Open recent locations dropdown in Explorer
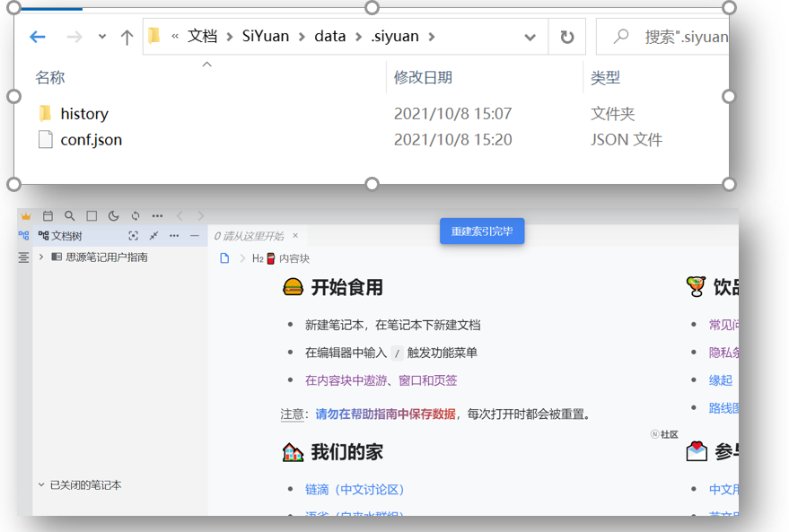789x532 pixels. (102, 37)
